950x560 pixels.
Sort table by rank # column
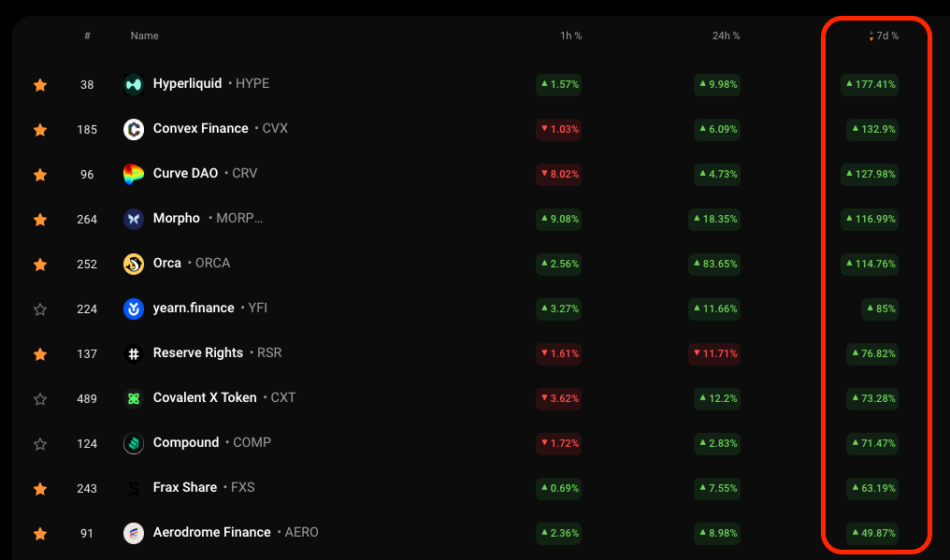(x=87, y=36)
